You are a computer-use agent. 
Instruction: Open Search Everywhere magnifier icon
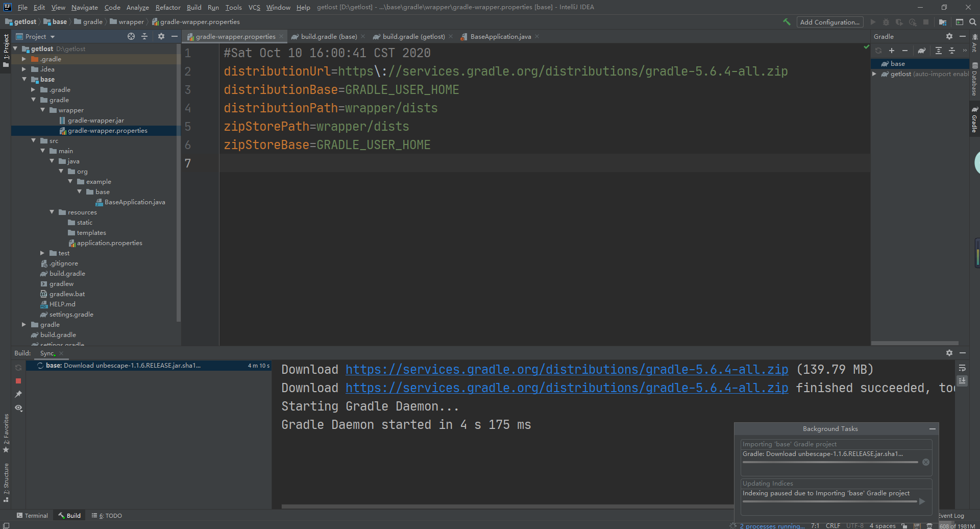point(973,22)
